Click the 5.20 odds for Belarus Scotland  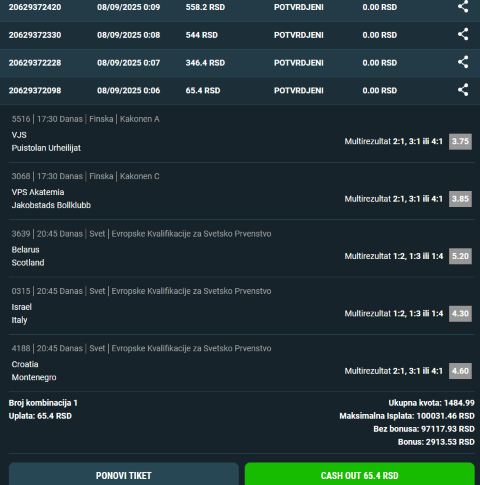[x=460, y=256]
